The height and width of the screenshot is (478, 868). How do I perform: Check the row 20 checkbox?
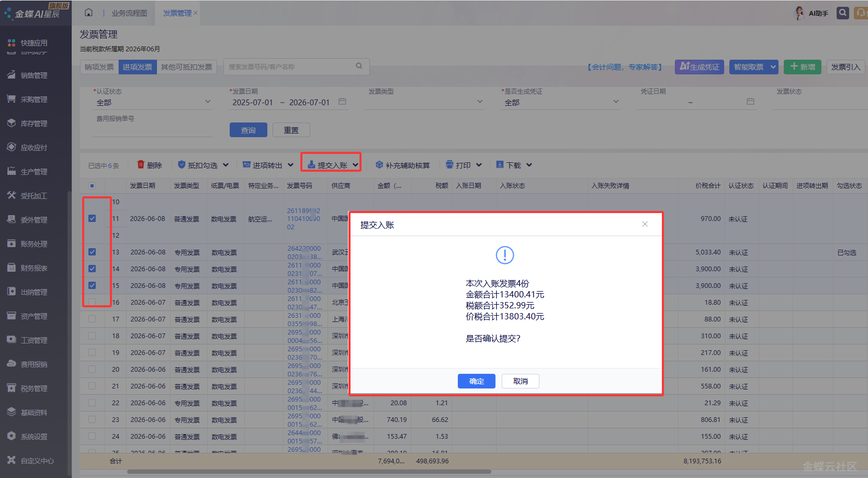(92, 369)
